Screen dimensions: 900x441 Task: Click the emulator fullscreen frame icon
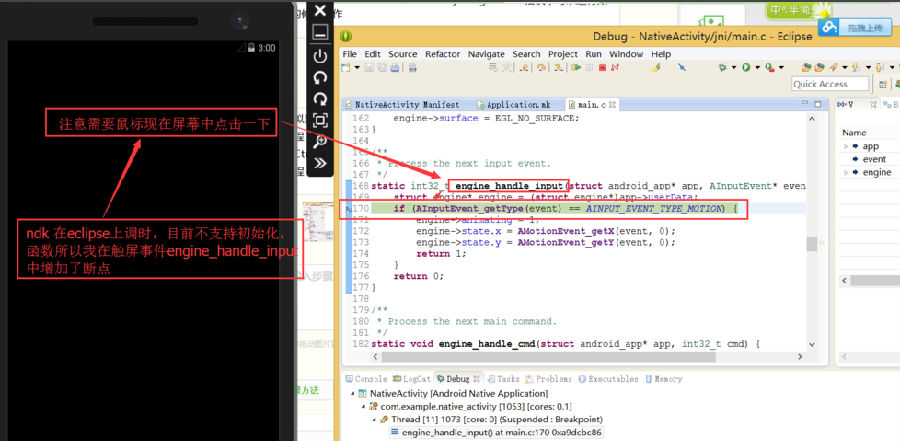click(320, 120)
